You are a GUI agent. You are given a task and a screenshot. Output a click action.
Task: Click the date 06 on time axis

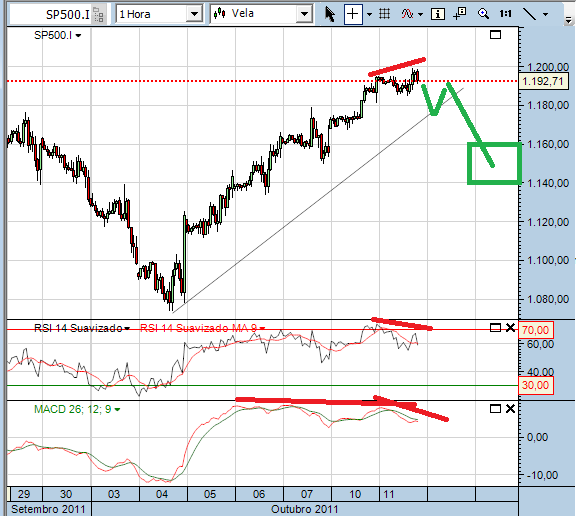[x=259, y=494]
